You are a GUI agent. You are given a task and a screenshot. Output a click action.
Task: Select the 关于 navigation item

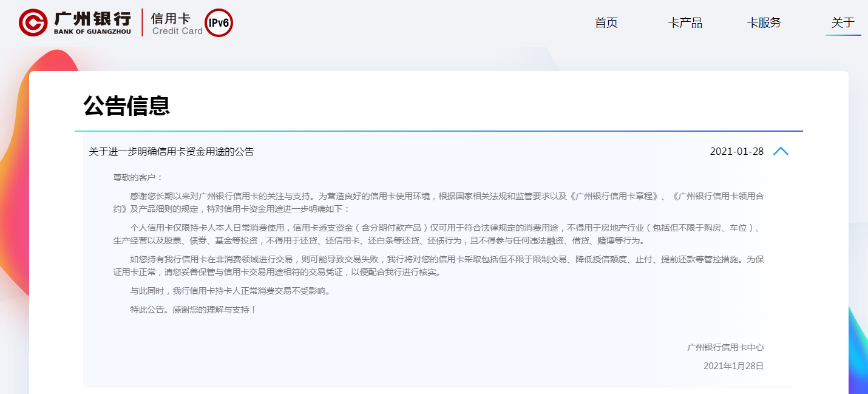pos(843,23)
